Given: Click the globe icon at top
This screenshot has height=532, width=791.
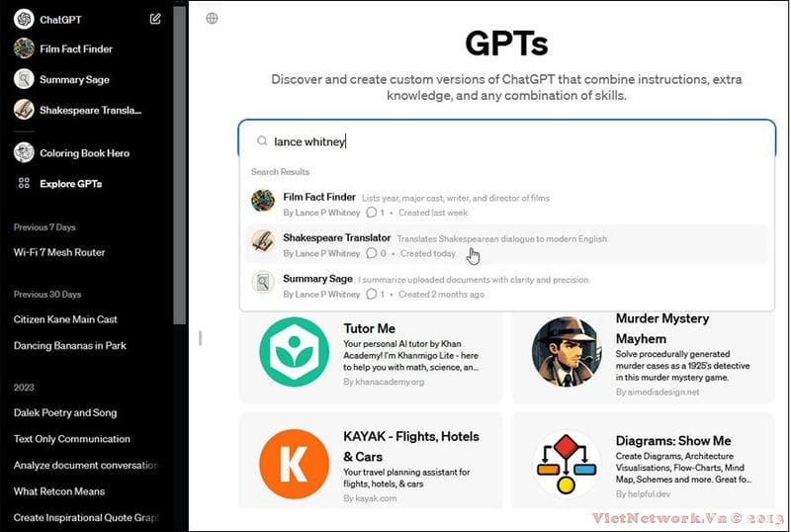Looking at the screenshot, I should coord(212,18).
